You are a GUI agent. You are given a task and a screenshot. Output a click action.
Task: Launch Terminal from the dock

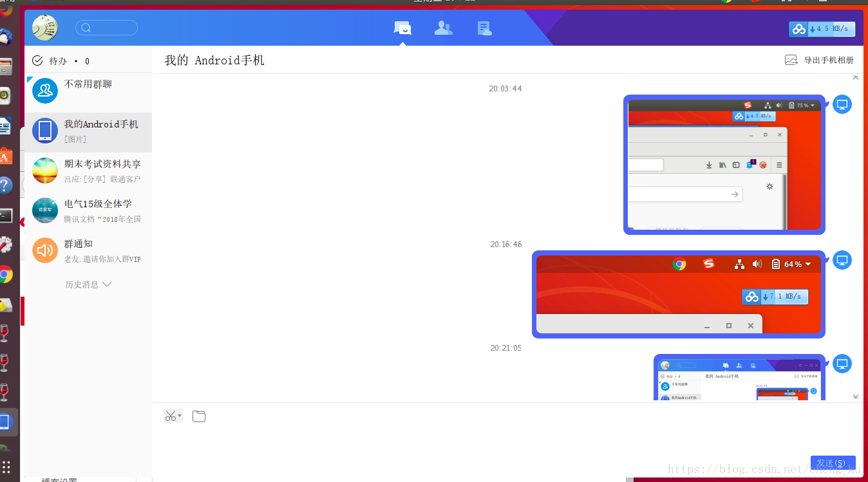(x=5, y=215)
